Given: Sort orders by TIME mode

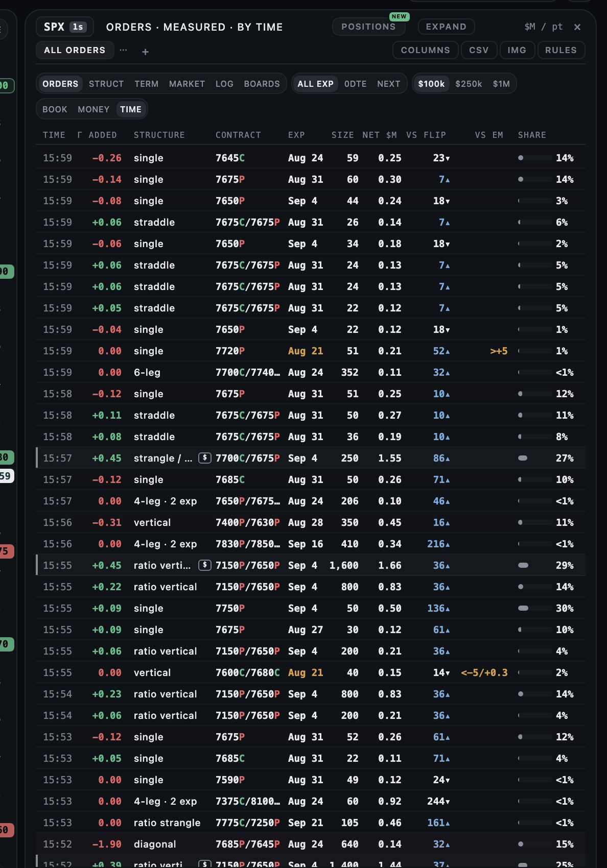Looking at the screenshot, I should (x=131, y=109).
